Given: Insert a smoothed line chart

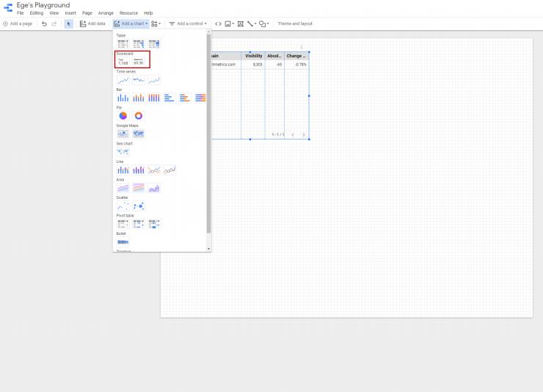Looking at the screenshot, I should click(x=170, y=170).
